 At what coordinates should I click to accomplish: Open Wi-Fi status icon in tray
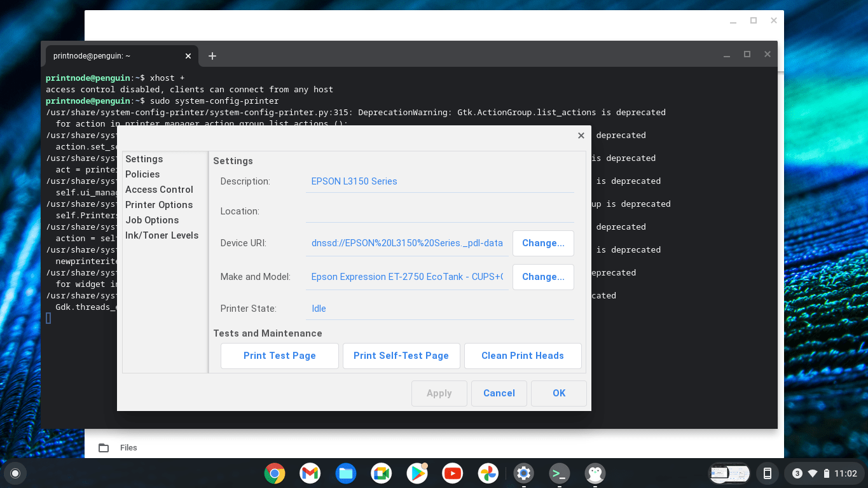pyautogui.click(x=813, y=473)
